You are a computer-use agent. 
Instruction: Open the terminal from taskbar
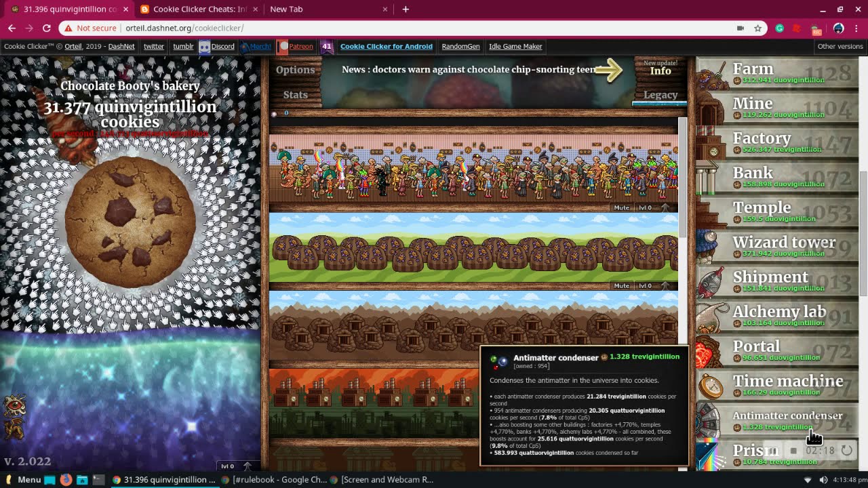coord(98,479)
